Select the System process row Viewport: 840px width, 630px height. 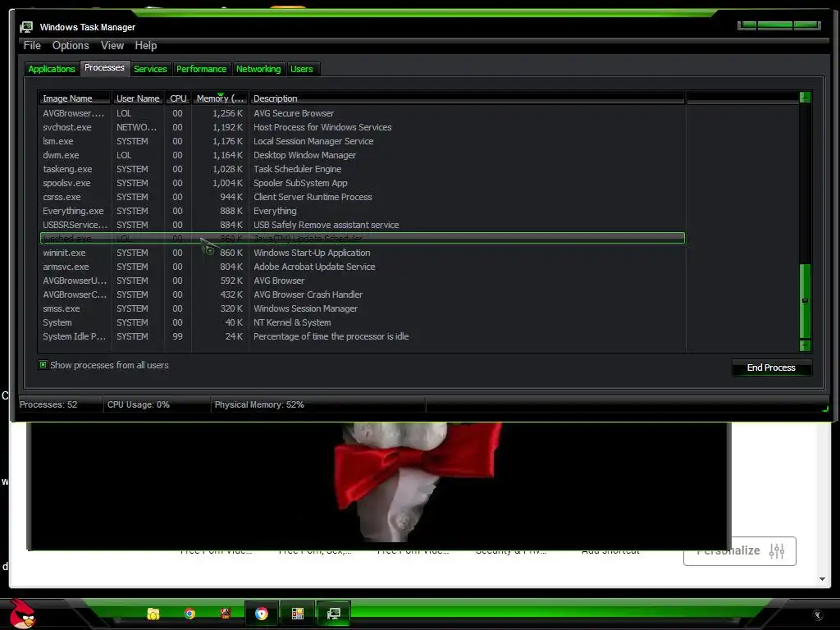click(363, 322)
